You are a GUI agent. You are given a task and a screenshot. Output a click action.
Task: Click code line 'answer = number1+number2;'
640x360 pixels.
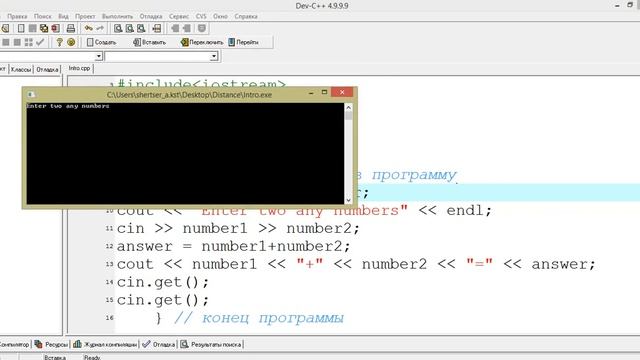point(233,246)
